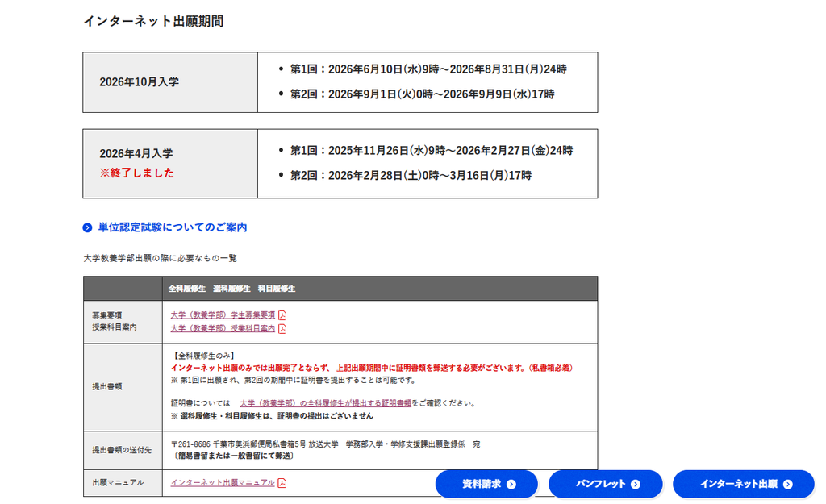Click the パンフレット button
This screenshot has height=504, width=826.
(605, 484)
